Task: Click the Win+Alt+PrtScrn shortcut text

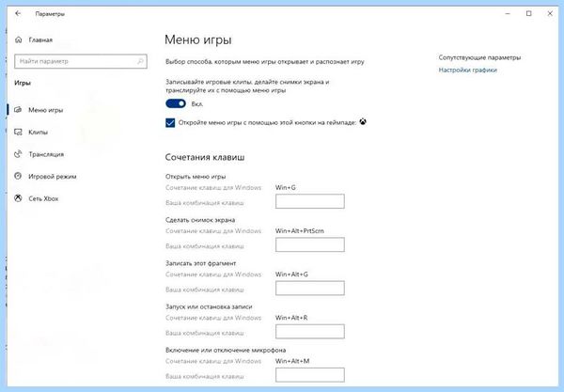Action: pyautogui.click(x=300, y=231)
